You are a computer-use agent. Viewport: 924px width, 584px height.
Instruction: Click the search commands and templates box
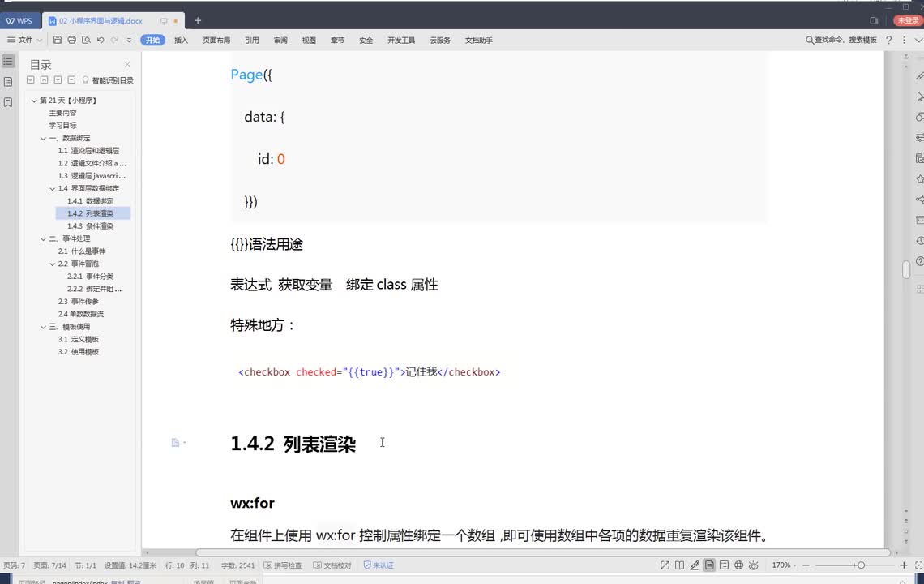pos(841,40)
